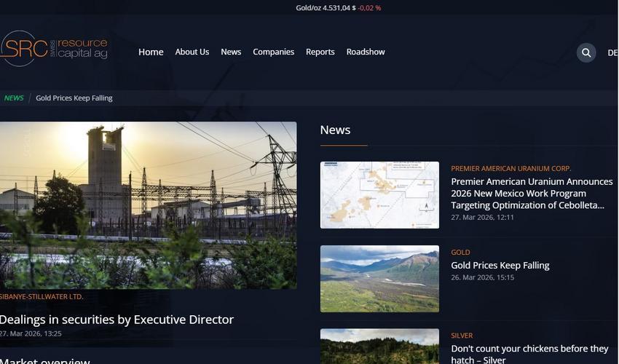Open the Reports section
This screenshot has height=364, width=619.
320,52
